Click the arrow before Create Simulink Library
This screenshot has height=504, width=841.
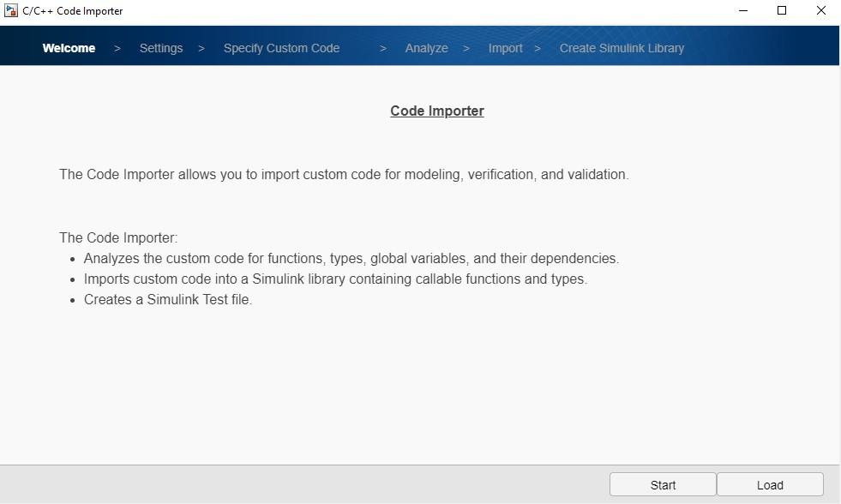[x=538, y=48]
